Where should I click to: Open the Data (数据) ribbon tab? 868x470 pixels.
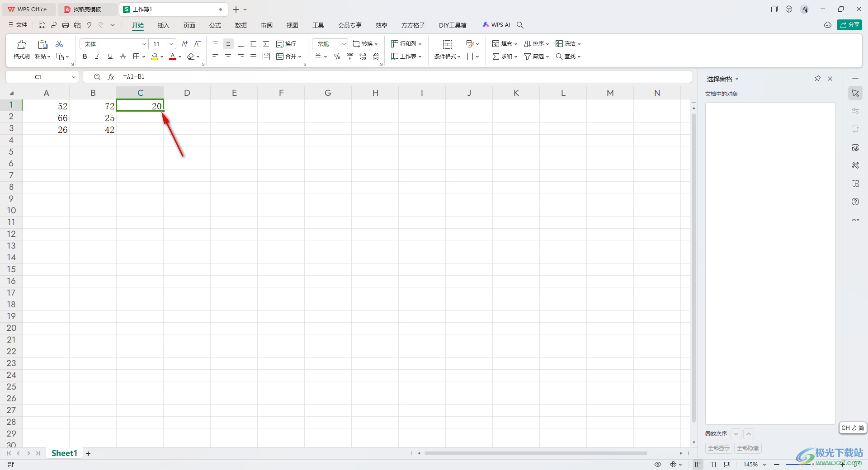241,25
